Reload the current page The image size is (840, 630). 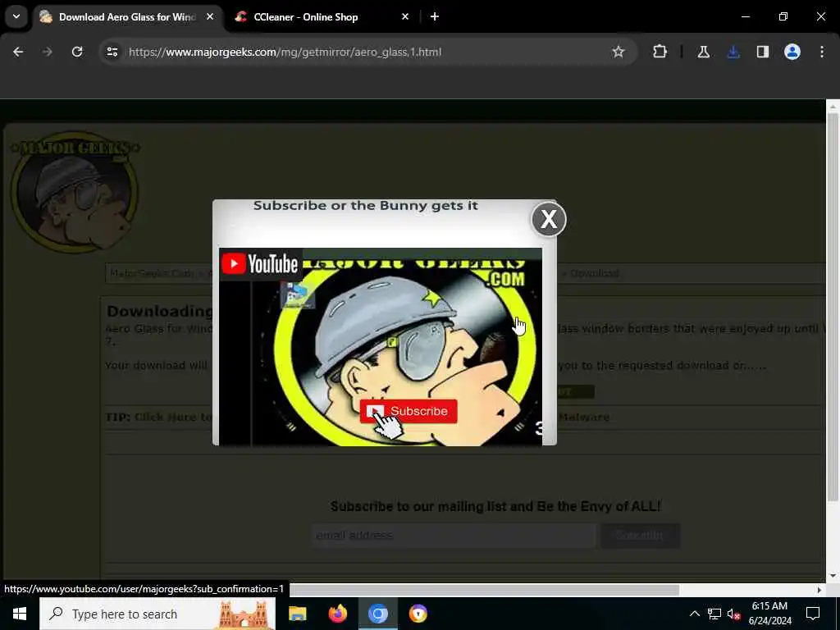click(x=77, y=52)
